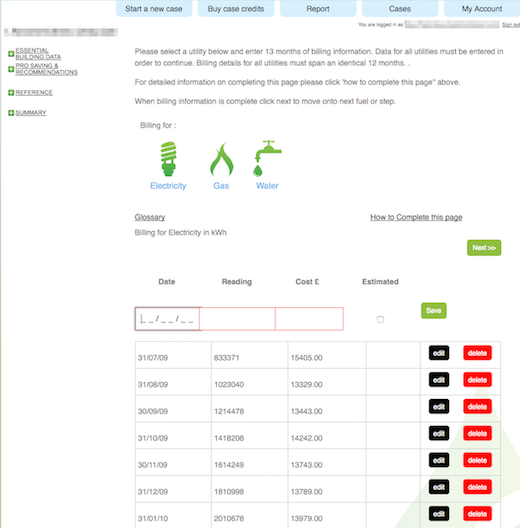Go to the Cases tab
This screenshot has height=528, width=520.
pos(400,8)
